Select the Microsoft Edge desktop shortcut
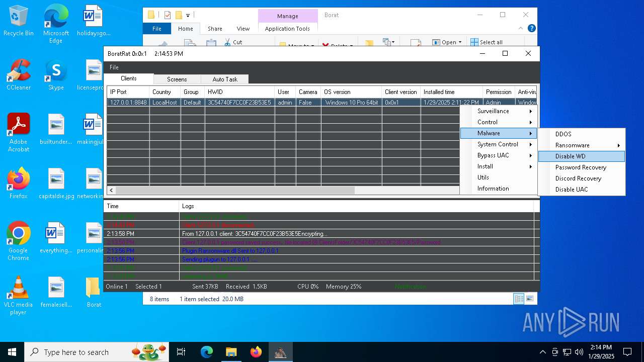Screen dimensions: 644x362 (56, 24)
